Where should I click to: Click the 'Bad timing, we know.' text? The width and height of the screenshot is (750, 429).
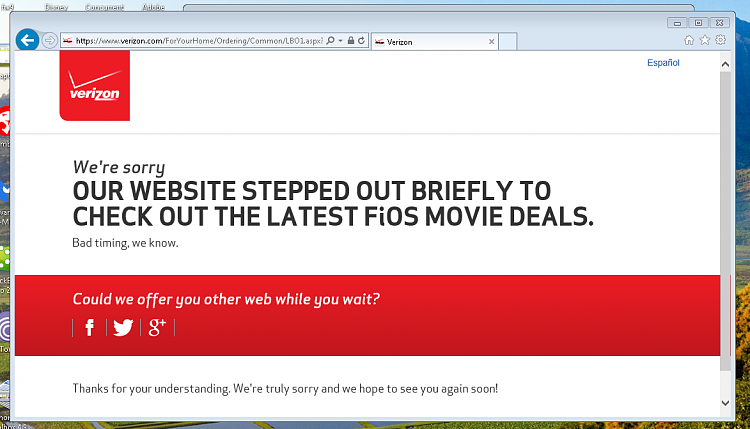tap(125, 243)
